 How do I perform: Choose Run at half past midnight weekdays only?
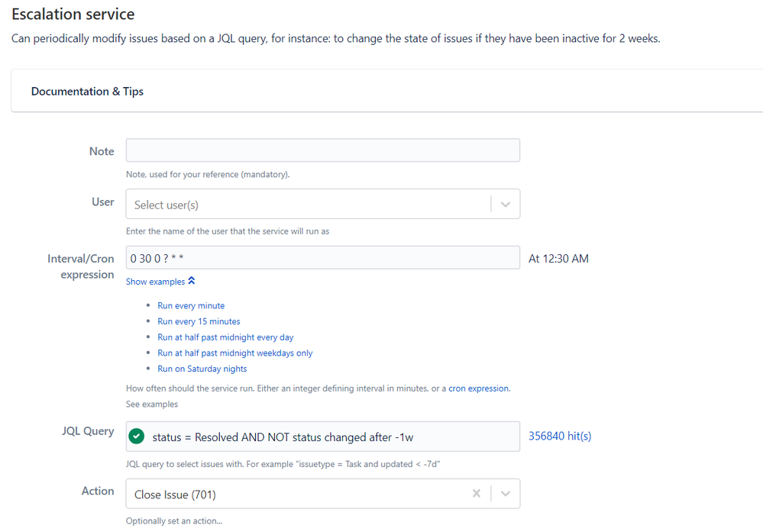[x=235, y=353]
